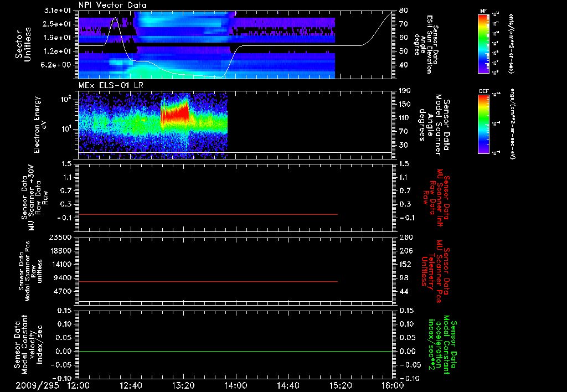The height and width of the screenshot is (392, 567).
Task: Click the ergs/(cm**2-sr-sec-eV) units label
Action: click(512, 124)
